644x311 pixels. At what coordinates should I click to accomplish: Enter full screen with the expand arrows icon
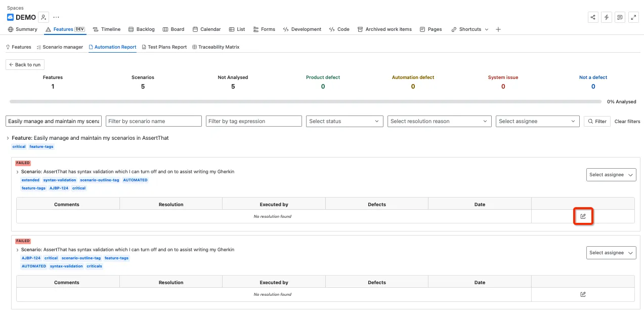pos(633,17)
